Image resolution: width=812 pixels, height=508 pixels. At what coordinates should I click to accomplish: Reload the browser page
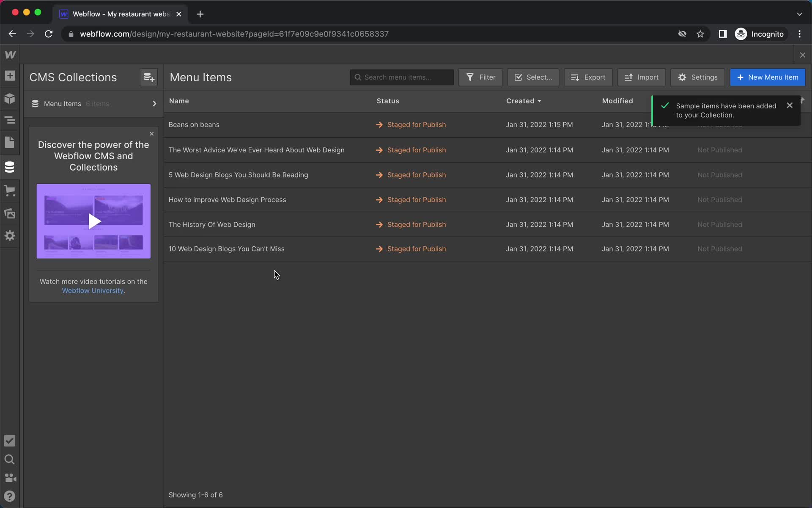point(49,34)
